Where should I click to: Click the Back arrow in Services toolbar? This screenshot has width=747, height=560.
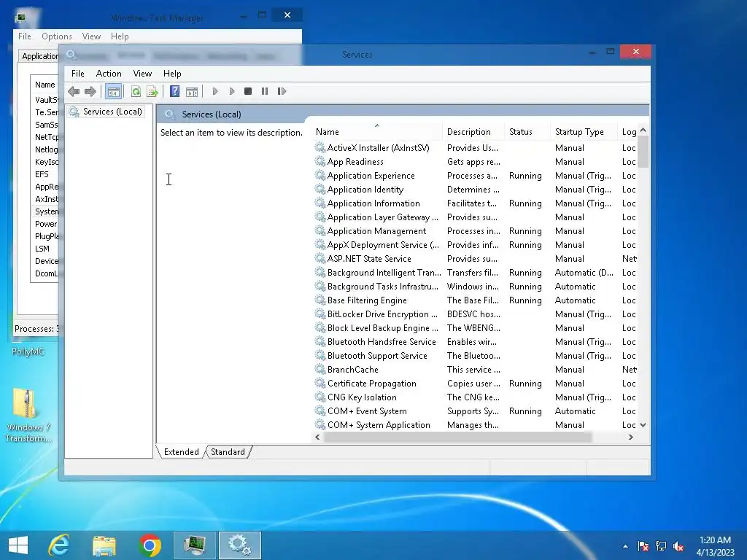pos(74,91)
